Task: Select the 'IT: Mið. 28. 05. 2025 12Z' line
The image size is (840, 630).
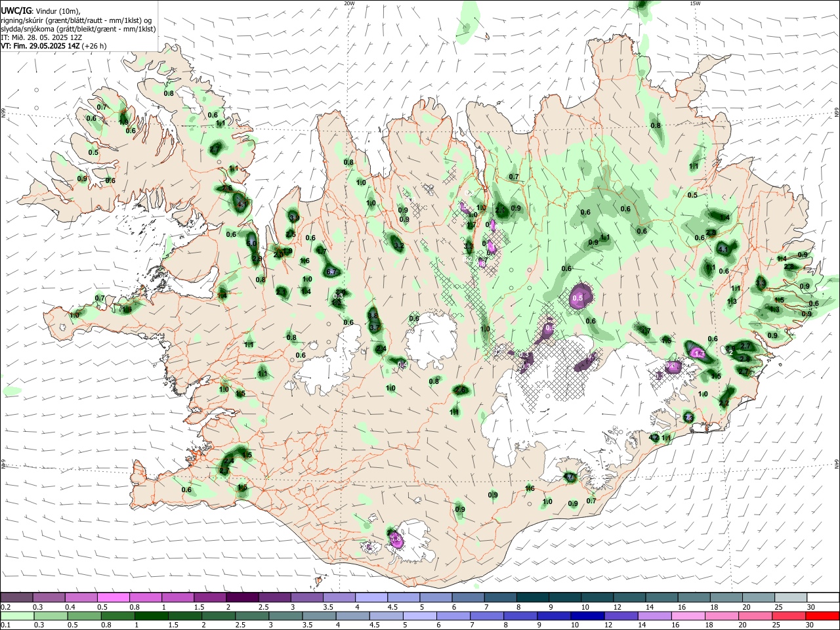Action: tap(41, 37)
